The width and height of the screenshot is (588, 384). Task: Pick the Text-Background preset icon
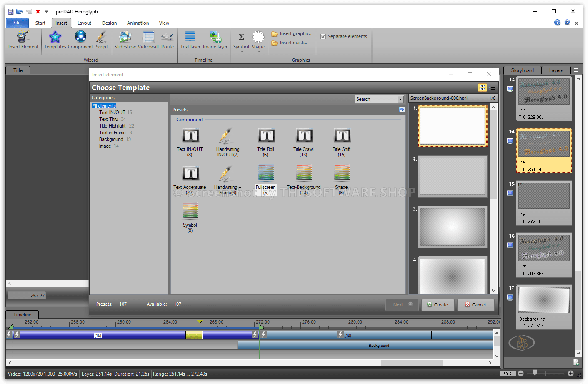click(304, 173)
